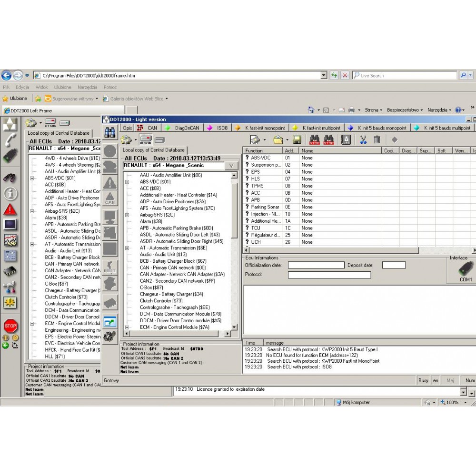Viewport: 476px width, 476px height.
Task: Click the Officialization date input field
Action: [x=316, y=265]
